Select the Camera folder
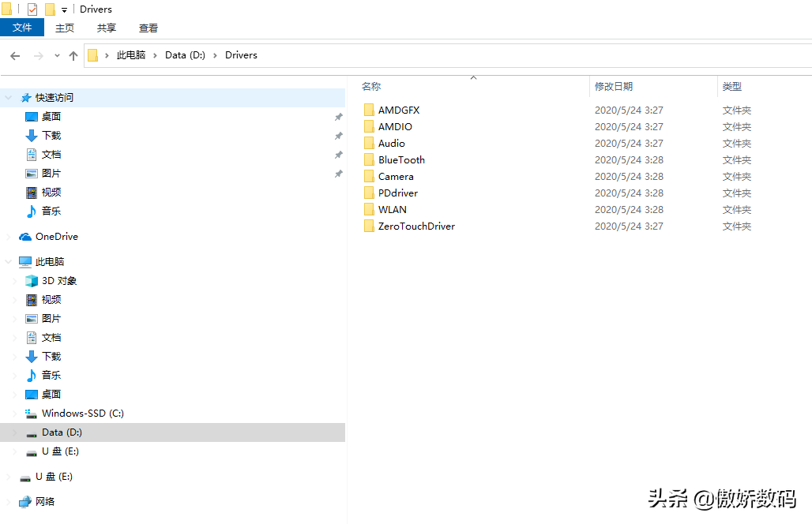The image size is (812, 524). [396, 176]
